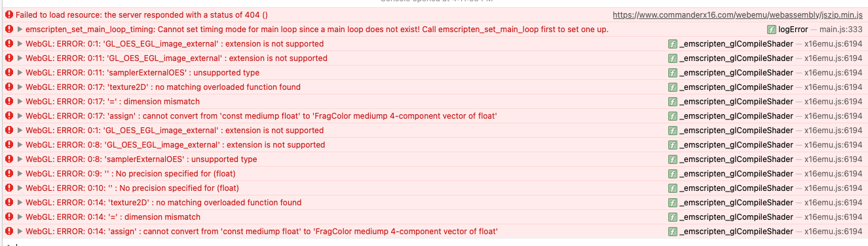Click the error icon on the 0:8 samplerExternalOES row

(x=9, y=159)
